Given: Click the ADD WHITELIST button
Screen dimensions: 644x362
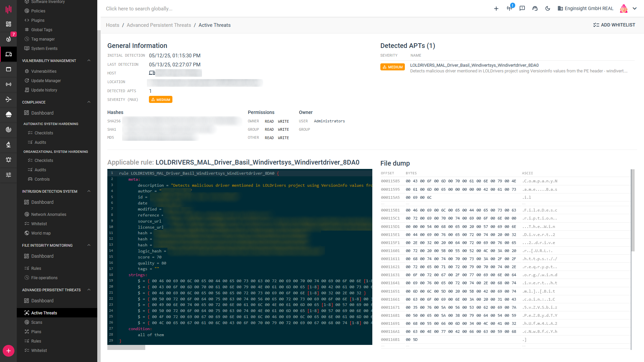Looking at the screenshot, I should point(614,25).
